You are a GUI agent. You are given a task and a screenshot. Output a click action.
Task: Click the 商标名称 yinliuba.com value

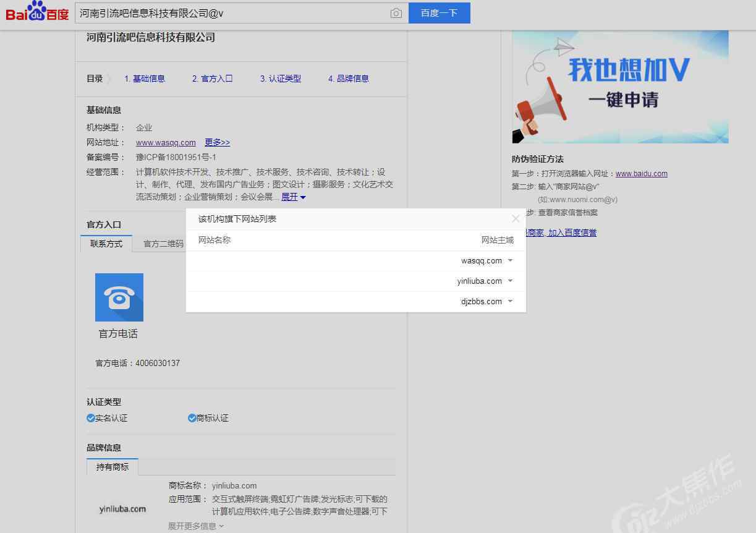point(234,485)
